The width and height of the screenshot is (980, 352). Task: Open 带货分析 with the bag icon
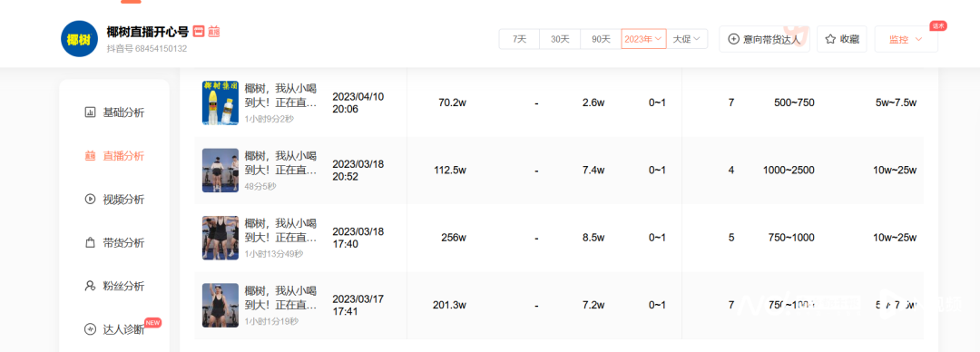pos(114,242)
